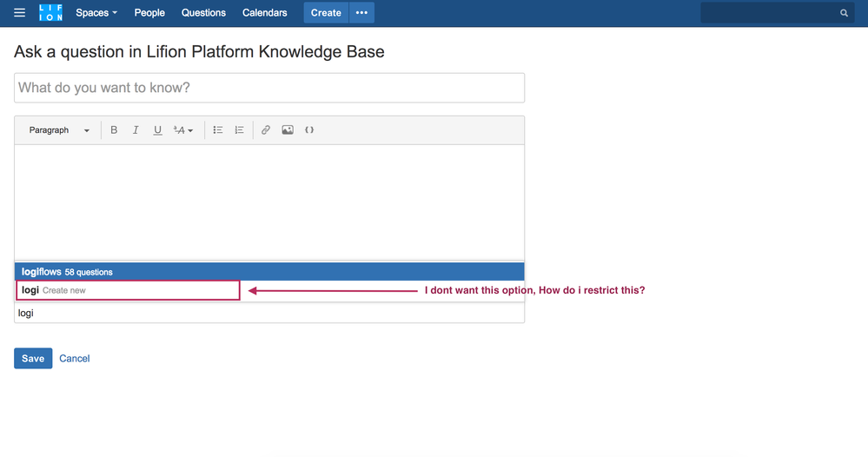Go home via the LIFION logo

pyautogui.click(x=51, y=13)
